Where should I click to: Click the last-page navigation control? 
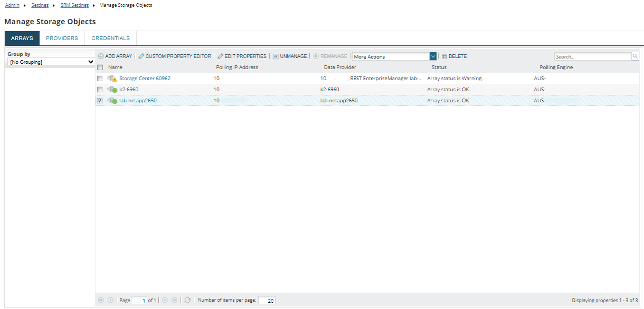(174, 300)
